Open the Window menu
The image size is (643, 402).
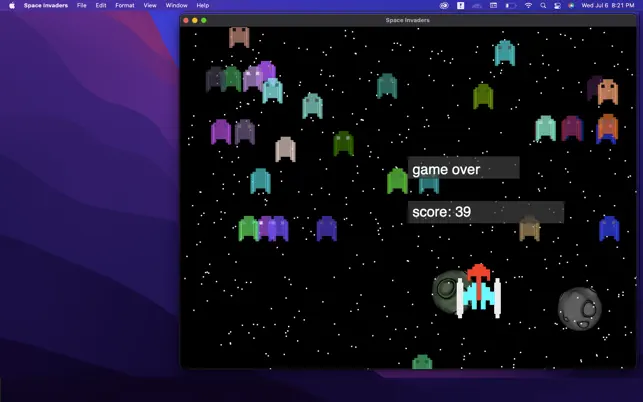coord(176,5)
